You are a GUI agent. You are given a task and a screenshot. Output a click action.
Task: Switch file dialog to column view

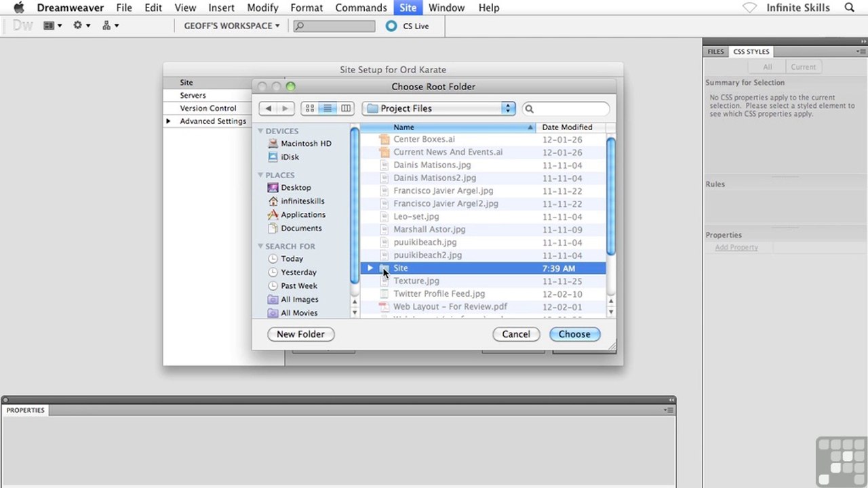click(x=346, y=108)
